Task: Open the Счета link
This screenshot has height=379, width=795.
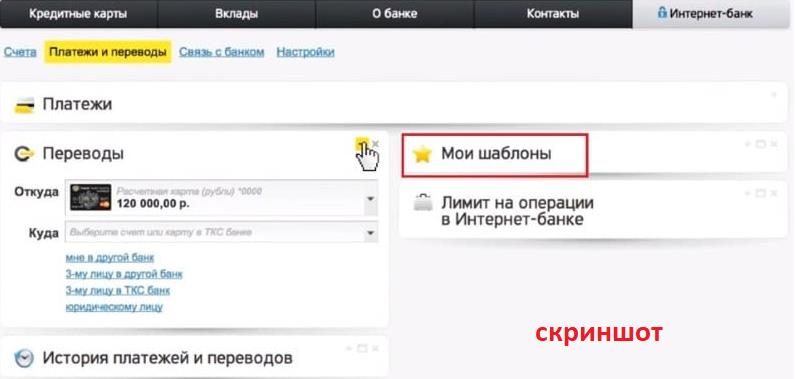Action: pos(20,52)
